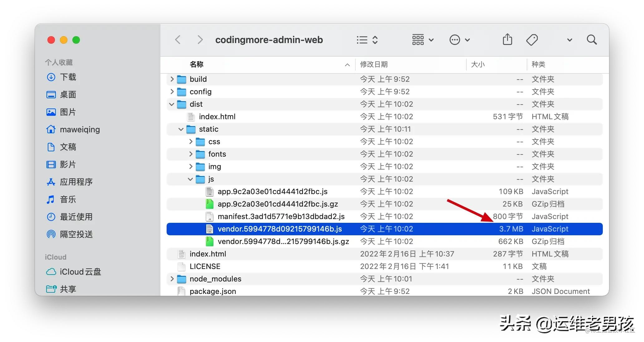This screenshot has height=342, width=644.
Task: Select the 隔空投送 (AirDrop) sidebar icon
Action: coord(51,234)
